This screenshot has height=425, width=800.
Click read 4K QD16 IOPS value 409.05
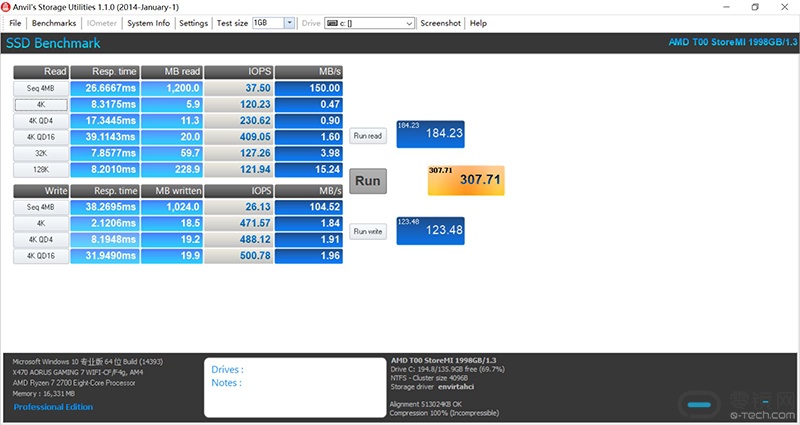[238, 137]
